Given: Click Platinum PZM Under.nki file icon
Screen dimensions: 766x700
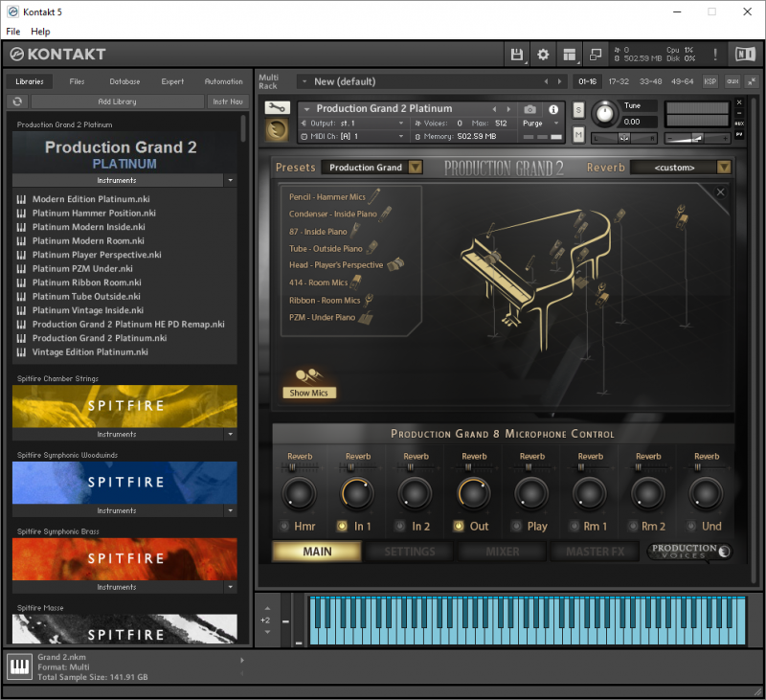Looking at the screenshot, I should tap(21, 269).
